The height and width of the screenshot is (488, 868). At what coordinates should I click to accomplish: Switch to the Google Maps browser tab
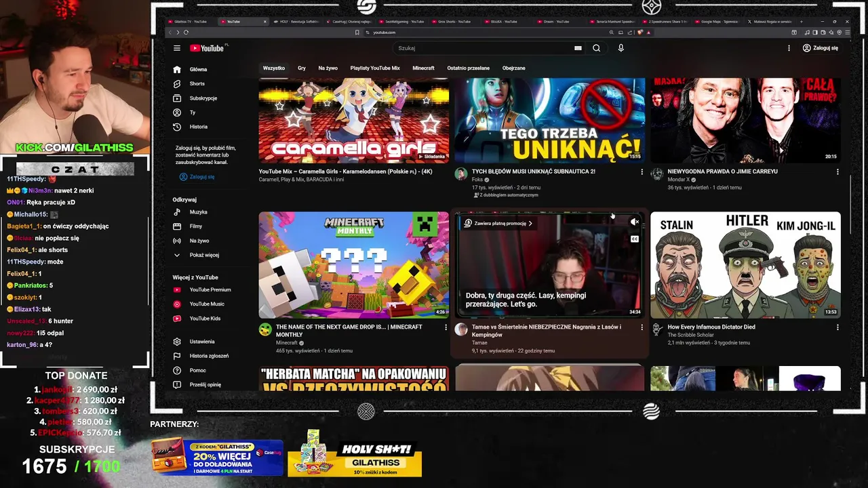point(719,22)
